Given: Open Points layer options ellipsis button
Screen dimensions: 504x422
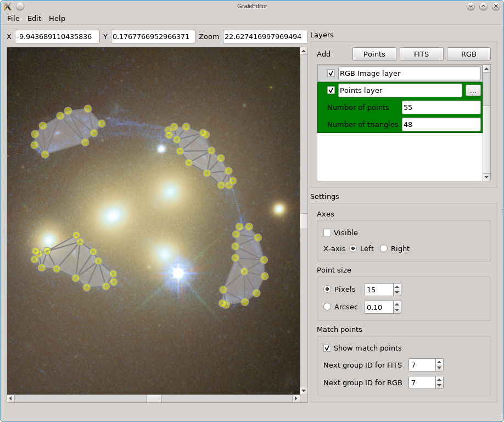Looking at the screenshot, I should [x=473, y=91].
